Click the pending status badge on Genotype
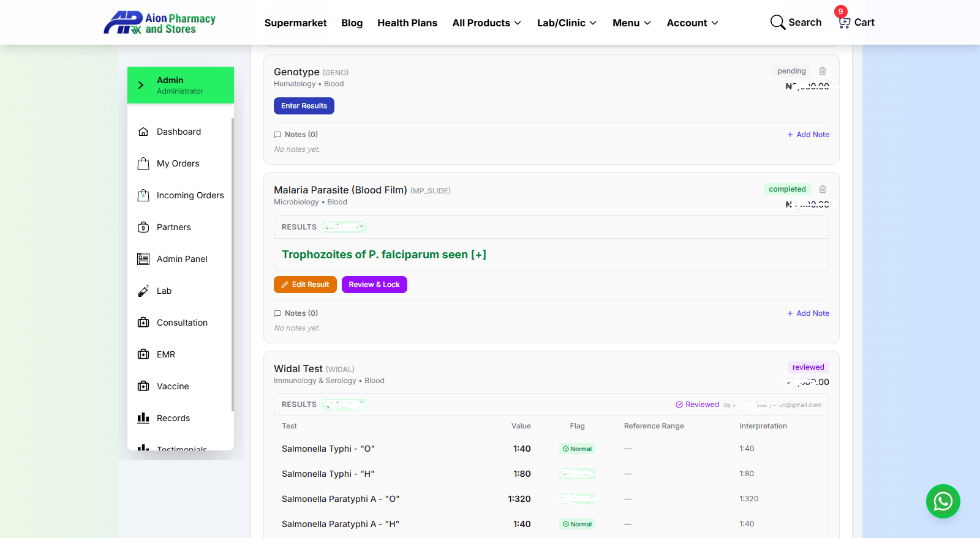 coord(791,71)
